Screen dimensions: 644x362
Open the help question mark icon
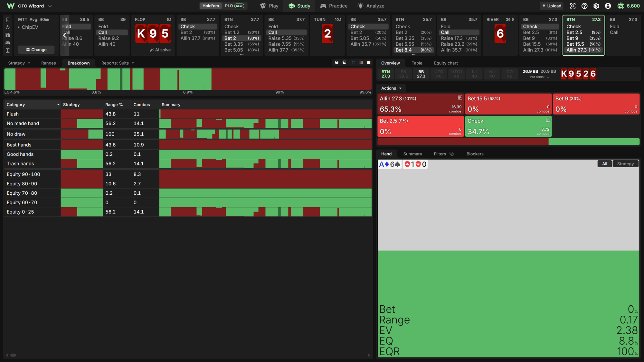pos(584,6)
